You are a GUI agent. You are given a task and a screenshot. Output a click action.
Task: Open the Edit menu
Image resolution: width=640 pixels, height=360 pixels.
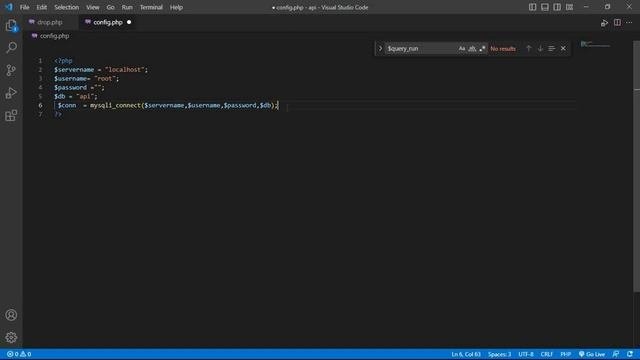42,7
